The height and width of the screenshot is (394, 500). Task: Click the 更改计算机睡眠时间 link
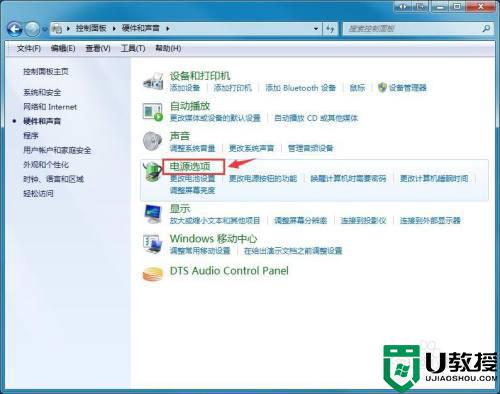434,178
